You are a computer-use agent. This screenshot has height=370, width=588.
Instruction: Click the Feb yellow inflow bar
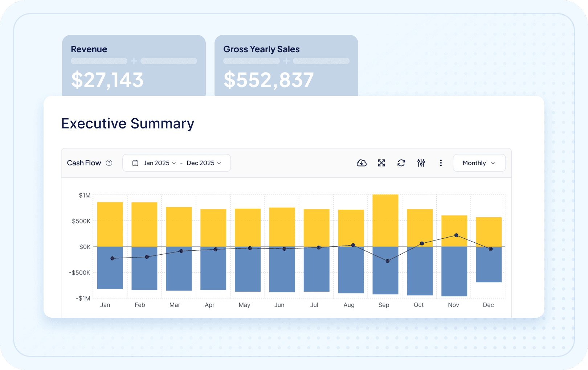coord(144,225)
